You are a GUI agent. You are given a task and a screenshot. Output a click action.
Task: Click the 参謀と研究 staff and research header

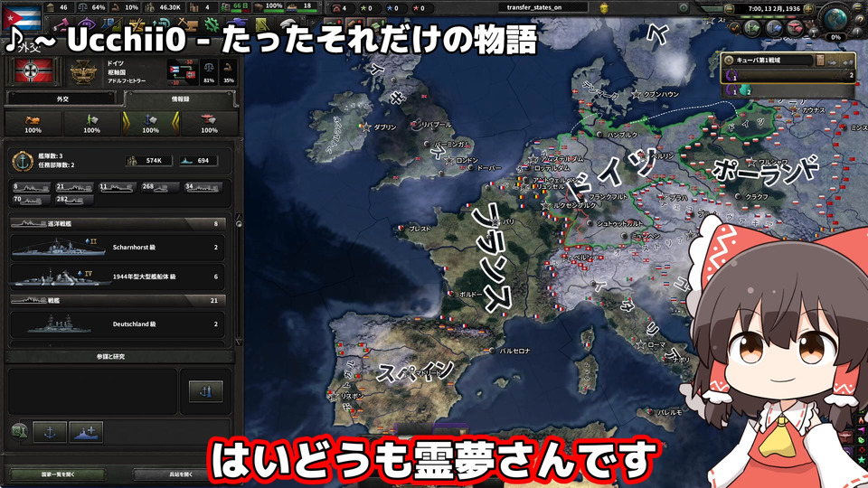pos(119,356)
